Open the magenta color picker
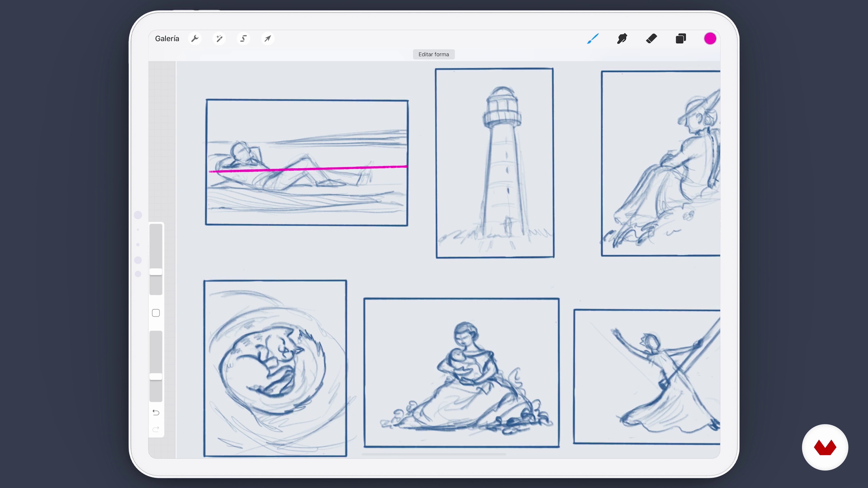Viewport: 868px width, 488px height. [x=710, y=38]
